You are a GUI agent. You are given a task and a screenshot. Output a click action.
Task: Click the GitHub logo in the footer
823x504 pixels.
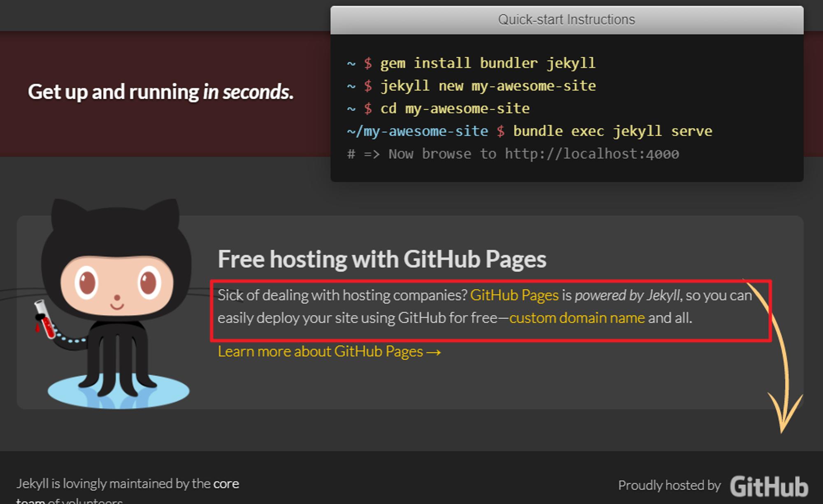pyautogui.click(x=769, y=486)
